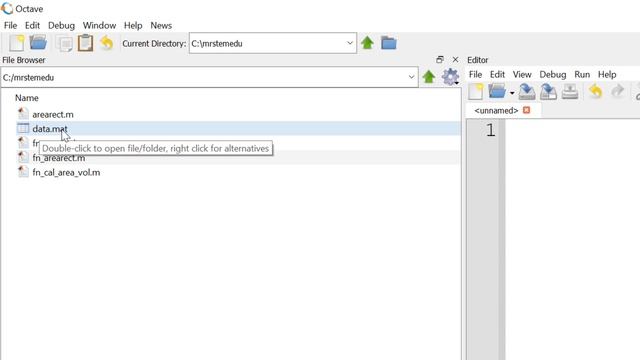The width and height of the screenshot is (640, 360).
Task: Open the main Help menu
Action: (133, 25)
